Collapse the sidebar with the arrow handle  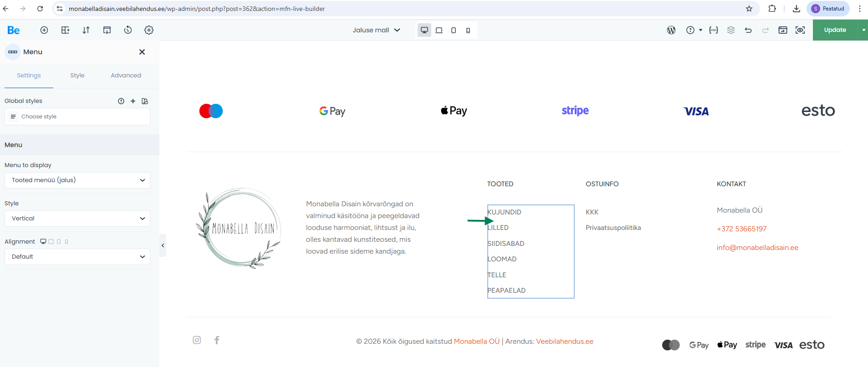[163, 245]
